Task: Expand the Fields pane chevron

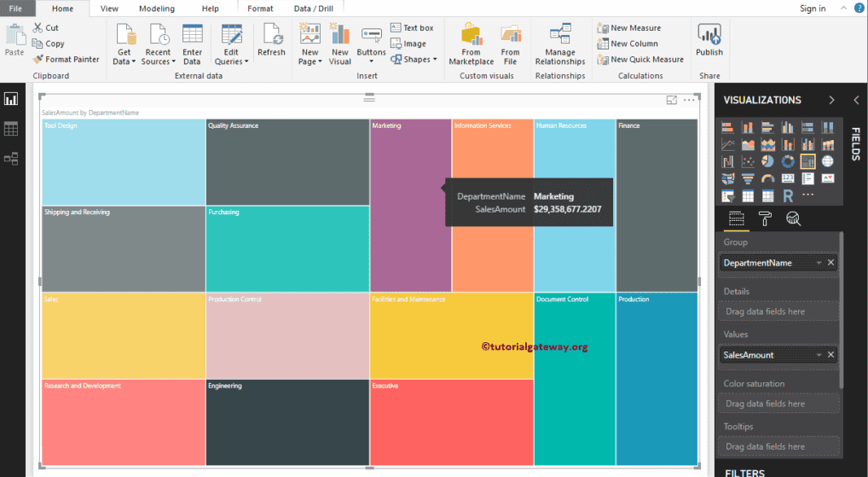Action: click(856, 100)
